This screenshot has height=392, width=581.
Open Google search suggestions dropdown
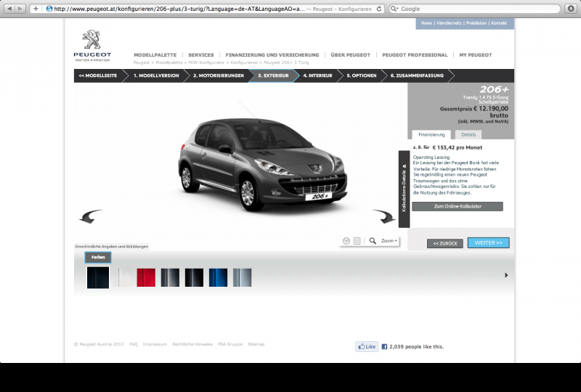point(394,9)
